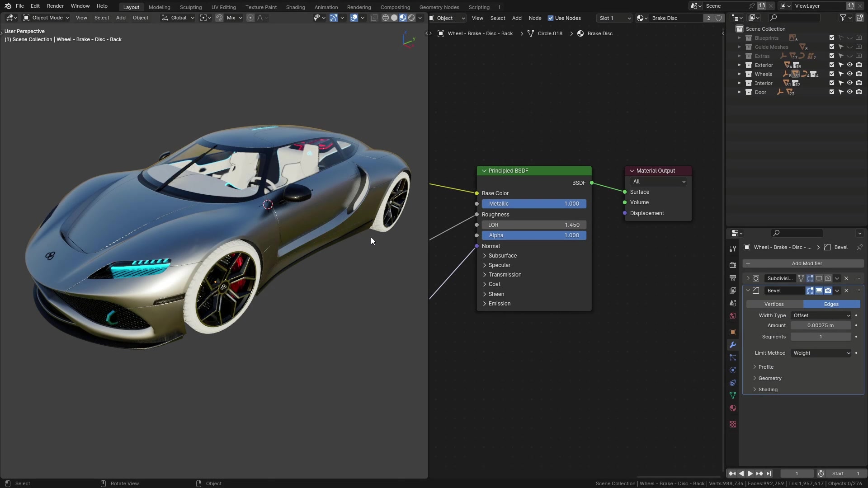Switch to the Shading workspace tab

click(295, 7)
